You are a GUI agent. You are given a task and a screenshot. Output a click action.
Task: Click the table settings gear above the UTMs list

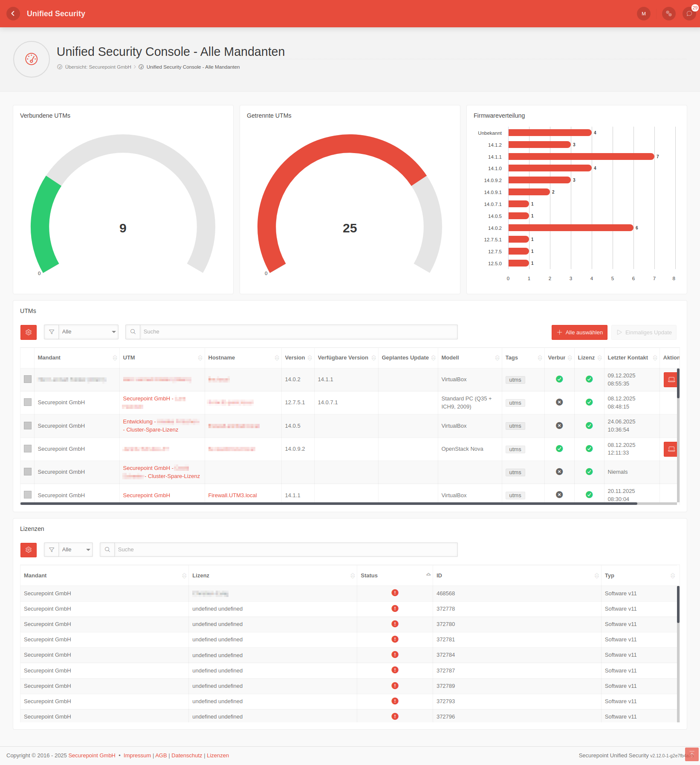coord(28,332)
